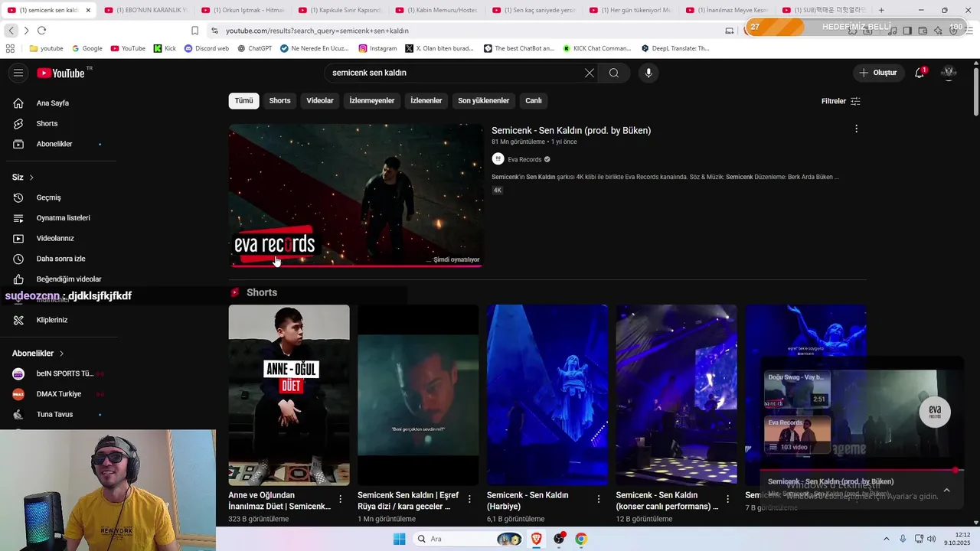Click the Oluştur create button
The width and height of the screenshot is (980, 551).
click(x=879, y=73)
